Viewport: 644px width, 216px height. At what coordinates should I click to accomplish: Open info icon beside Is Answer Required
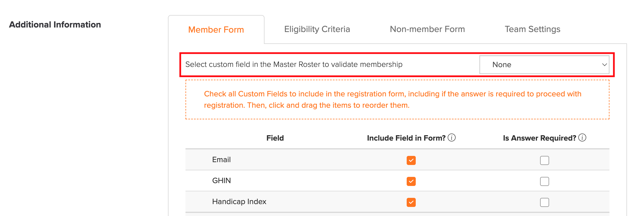pos(582,138)
